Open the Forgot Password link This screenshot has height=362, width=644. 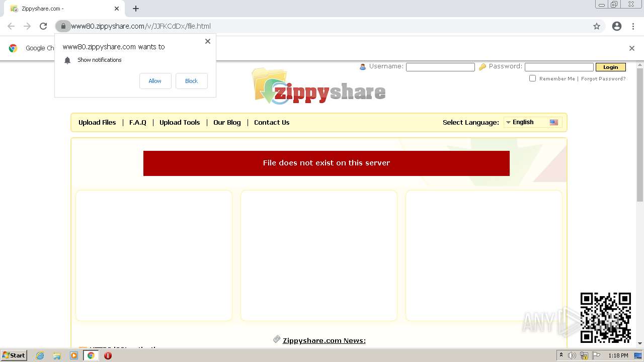(x=603, y=78)
